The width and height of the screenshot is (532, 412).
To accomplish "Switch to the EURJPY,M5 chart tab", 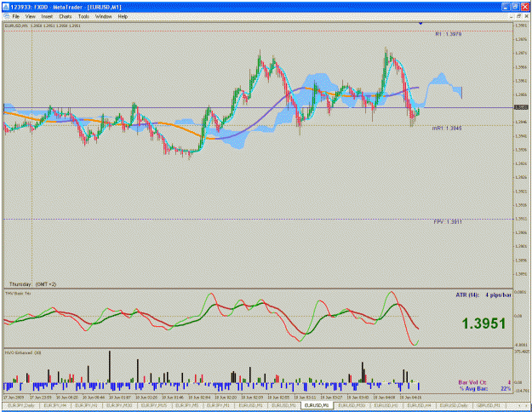I will click(x=186, y=405).
